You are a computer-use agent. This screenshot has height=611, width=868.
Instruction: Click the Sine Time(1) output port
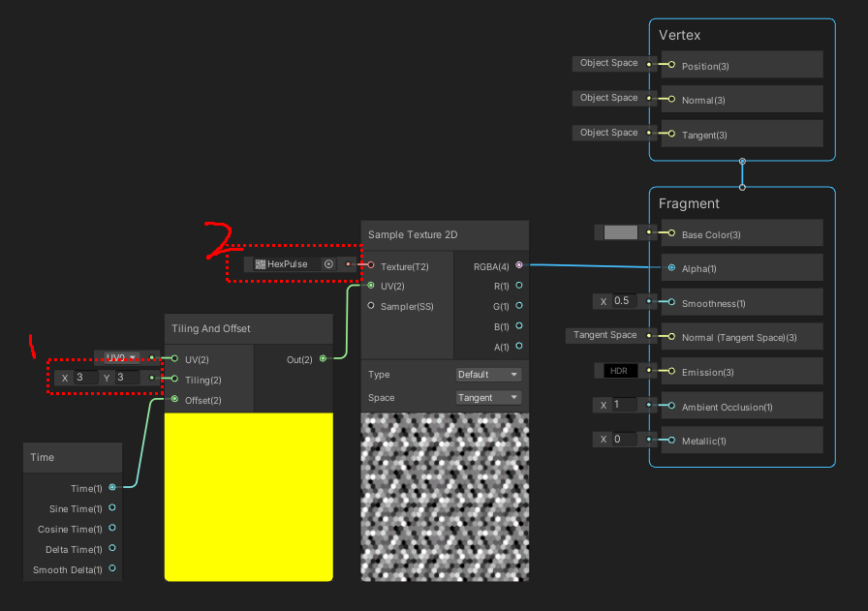(112, 507)
